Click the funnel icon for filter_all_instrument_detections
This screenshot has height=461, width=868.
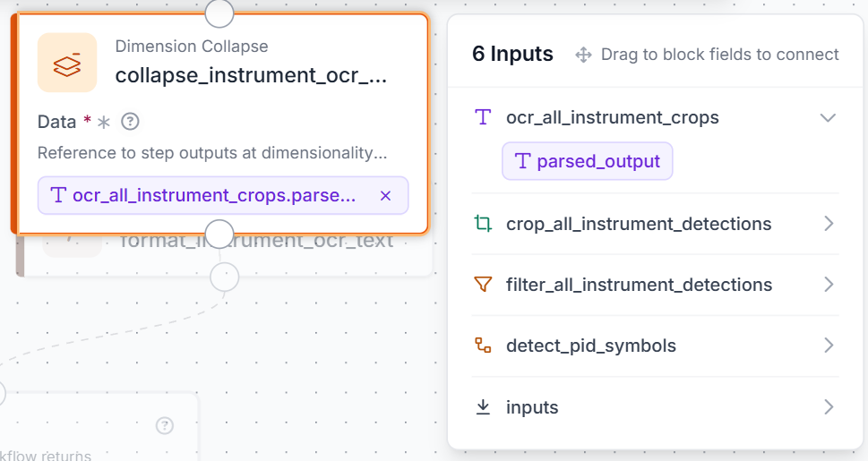point(483,285)
